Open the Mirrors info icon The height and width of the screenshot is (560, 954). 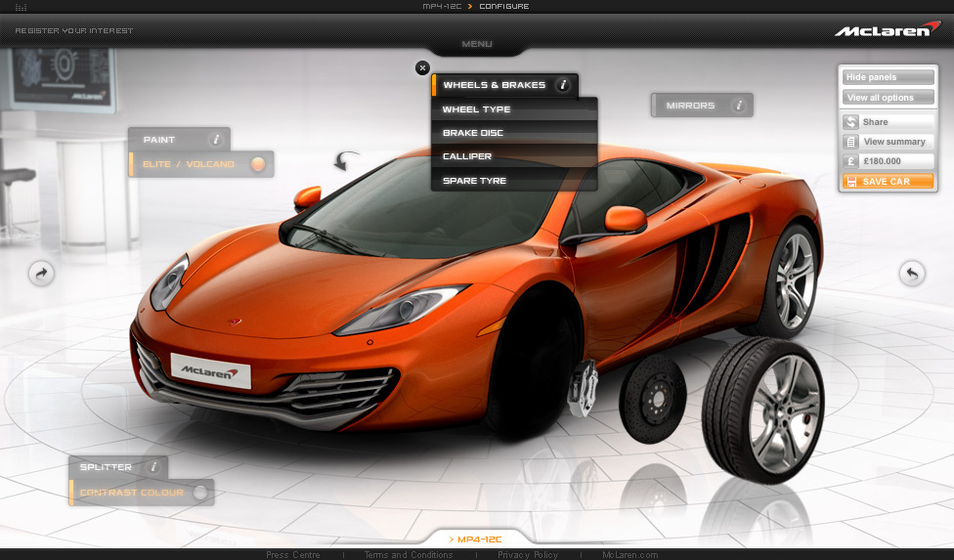coord(739,106)
